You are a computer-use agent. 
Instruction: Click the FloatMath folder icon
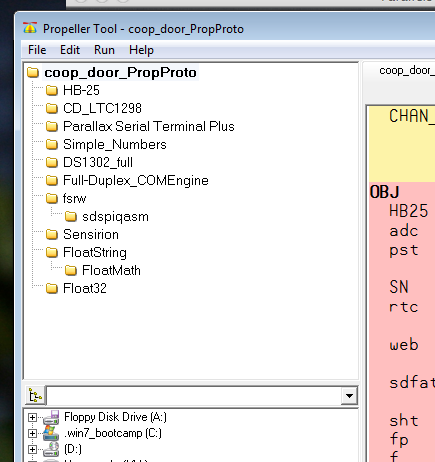71,270
